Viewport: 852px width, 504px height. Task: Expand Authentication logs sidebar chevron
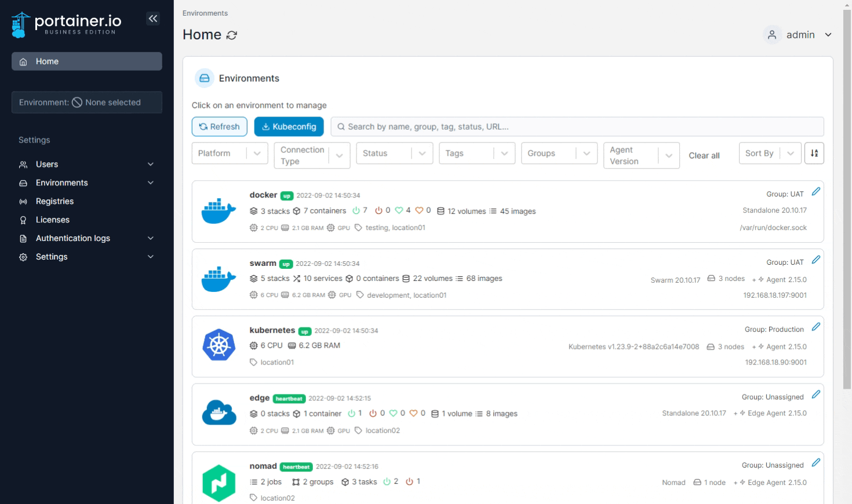(x=151, y=239)
